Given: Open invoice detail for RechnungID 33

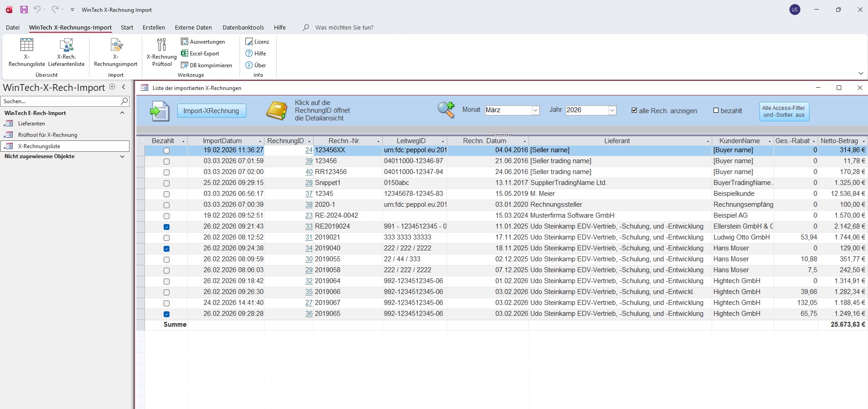Looking at the screenshot, I should 309,226.
